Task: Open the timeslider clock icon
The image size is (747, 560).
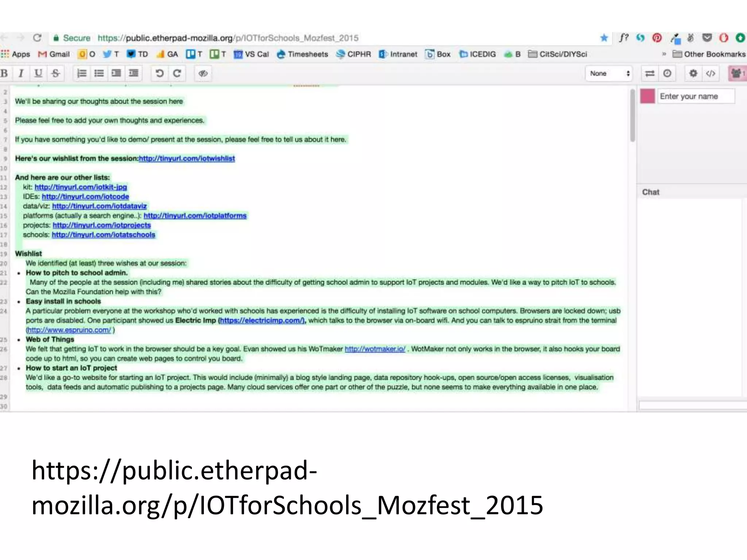Action: [667, 73]
